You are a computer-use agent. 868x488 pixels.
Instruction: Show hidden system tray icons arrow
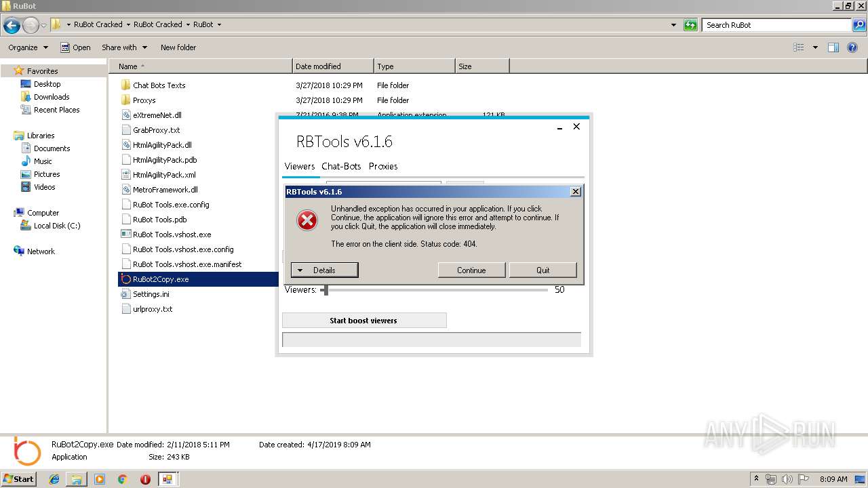click(757, 479)
